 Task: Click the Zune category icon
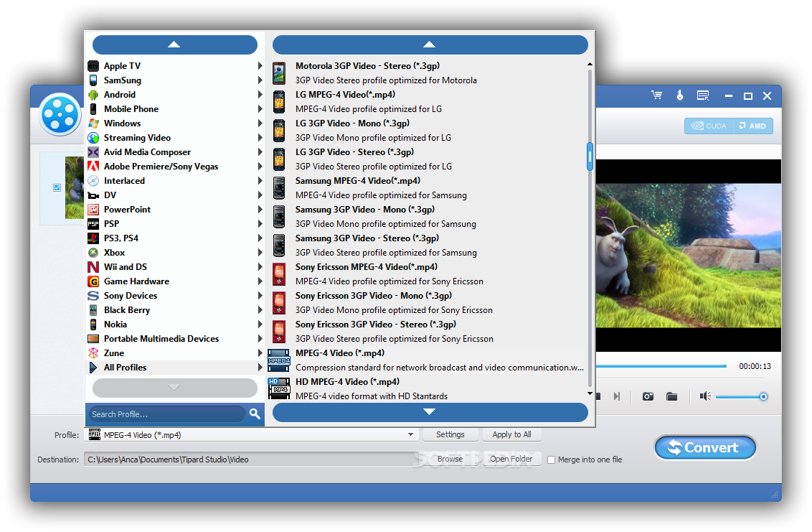[x=93, y=353]
